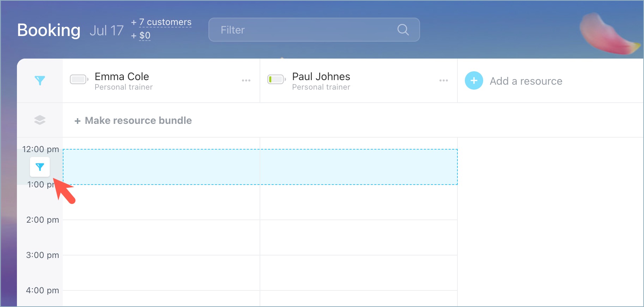Click the Make resource bundle button
644x307 pixels.
pyautogui.click(x=133, y=121)
